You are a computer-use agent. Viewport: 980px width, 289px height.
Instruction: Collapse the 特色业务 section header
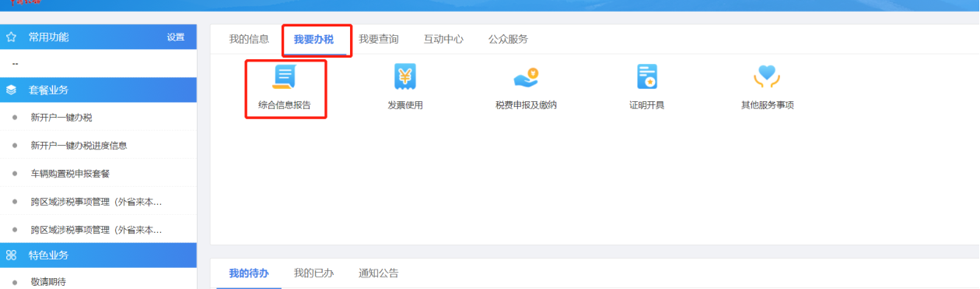(98, 256)
